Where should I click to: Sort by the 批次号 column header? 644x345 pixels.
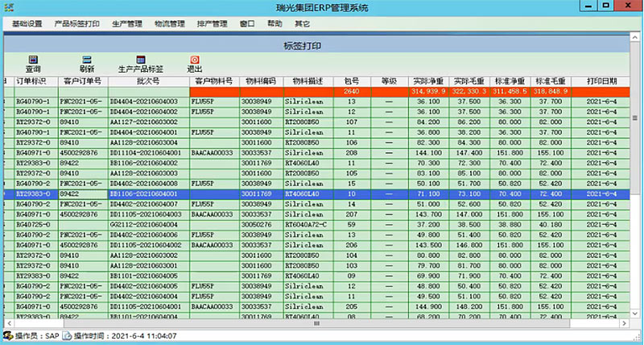tap(147, 81)
